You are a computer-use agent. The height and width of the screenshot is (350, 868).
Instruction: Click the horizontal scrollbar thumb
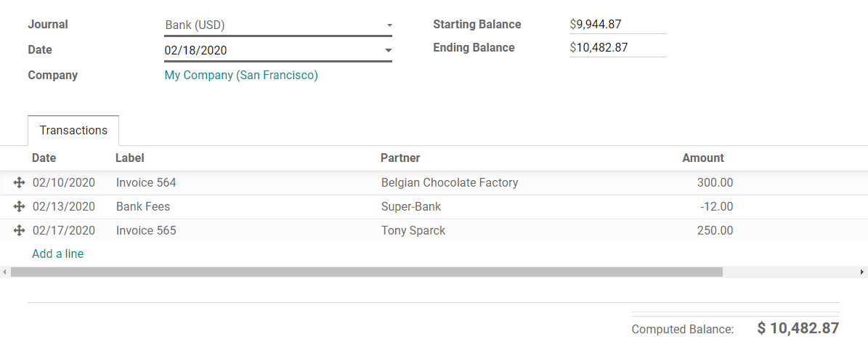coord(367,272)
